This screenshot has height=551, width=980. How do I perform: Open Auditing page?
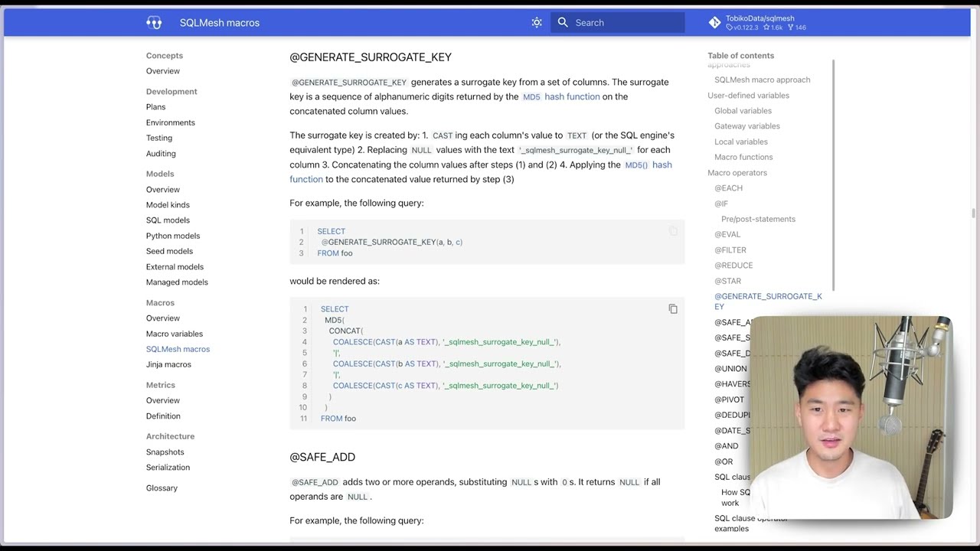coord(161,154)
